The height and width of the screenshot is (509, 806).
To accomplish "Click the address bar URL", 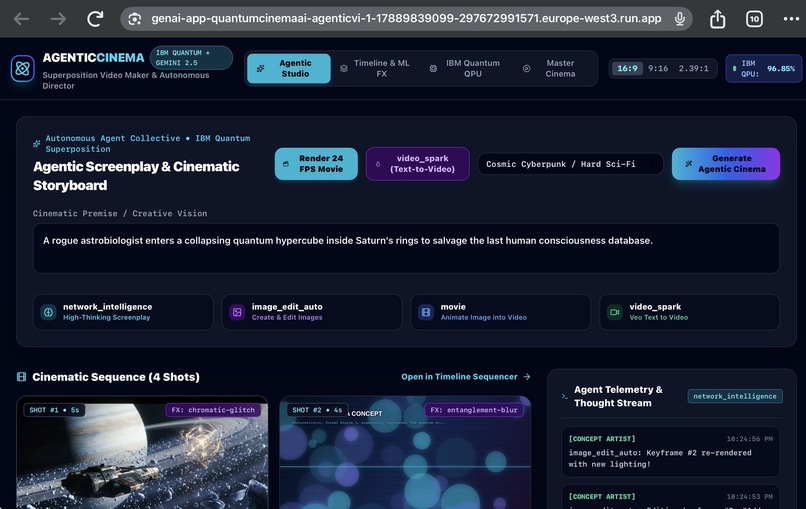I will 406,19.
